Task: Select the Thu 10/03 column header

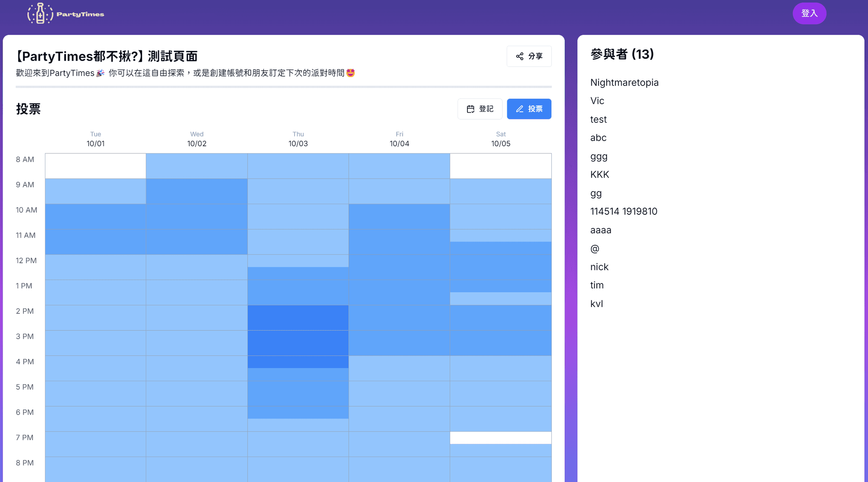Action: click(298, 139)
